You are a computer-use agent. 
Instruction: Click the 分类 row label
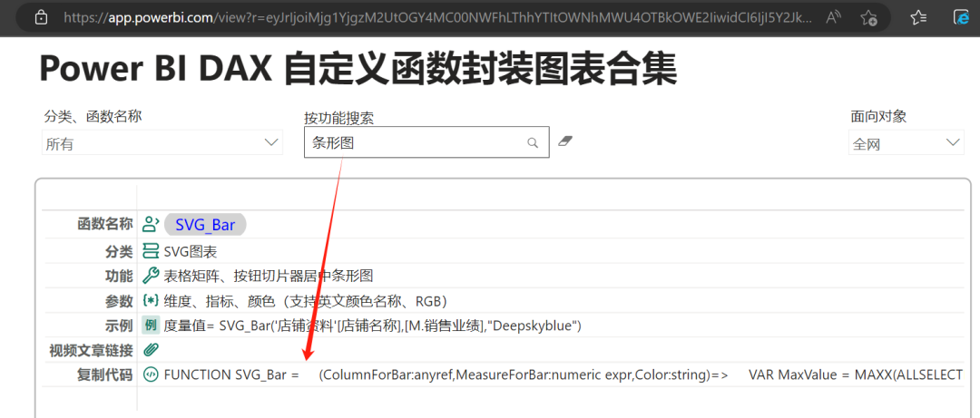(x=119, y=252)
